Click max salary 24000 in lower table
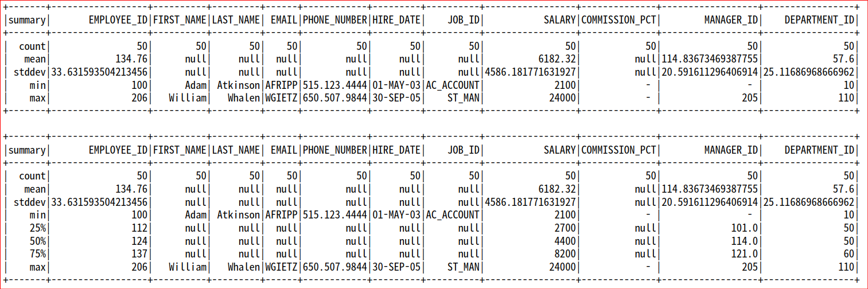The width and height of the screenshot is (868, 289). (x=562, y=267)
